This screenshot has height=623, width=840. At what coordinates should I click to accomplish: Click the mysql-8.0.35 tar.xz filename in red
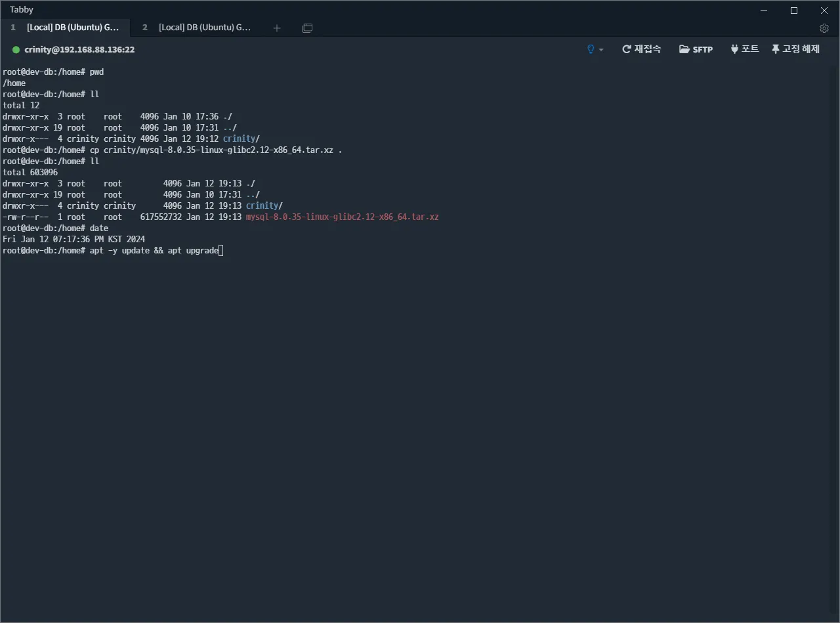pos(342,217)
